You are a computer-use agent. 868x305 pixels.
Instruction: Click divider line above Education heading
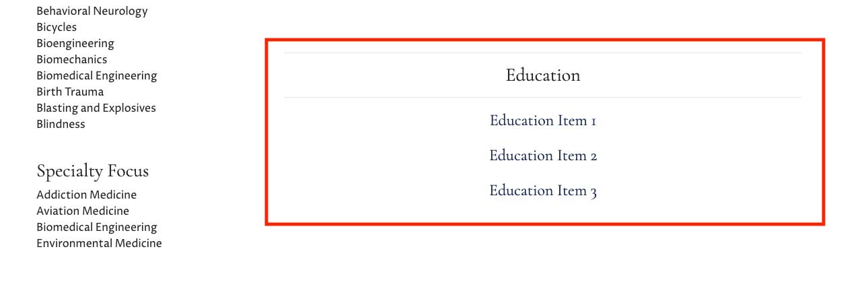coord(542,53)
